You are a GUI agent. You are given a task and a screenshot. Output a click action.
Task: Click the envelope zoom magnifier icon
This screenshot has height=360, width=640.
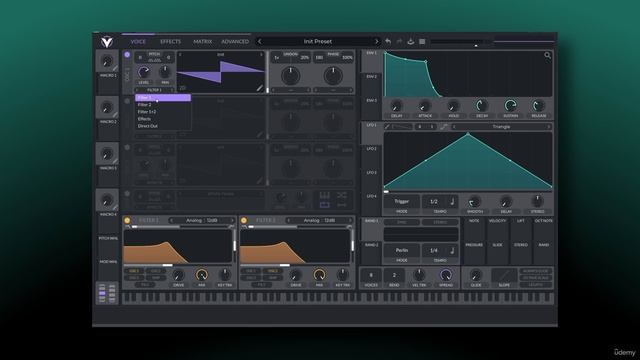pos(547,55)
